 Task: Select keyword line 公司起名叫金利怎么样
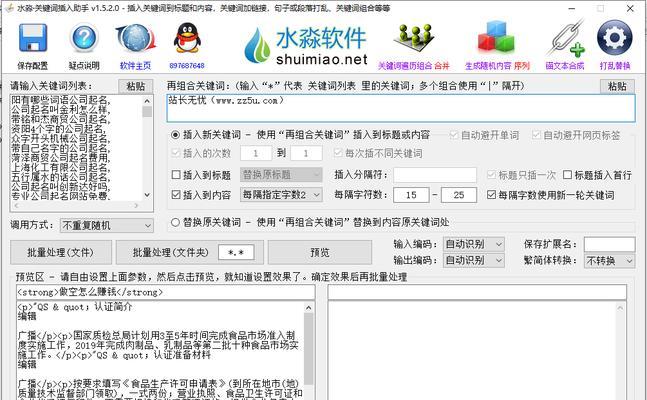60,110
